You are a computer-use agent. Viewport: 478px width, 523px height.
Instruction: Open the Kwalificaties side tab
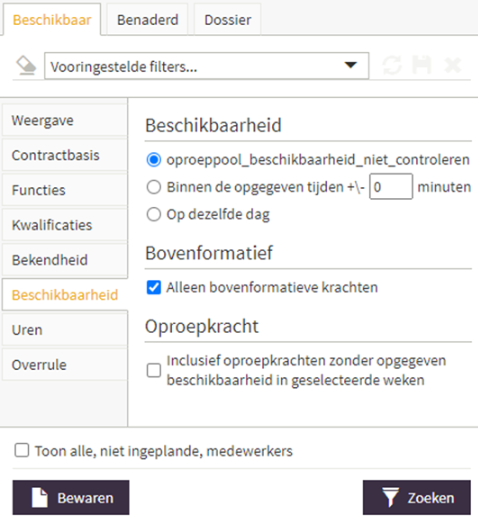[65, 225]
